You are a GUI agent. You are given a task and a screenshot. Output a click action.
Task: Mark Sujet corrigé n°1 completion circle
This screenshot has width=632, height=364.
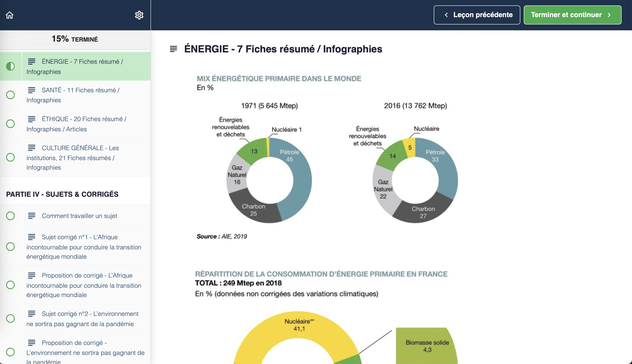click(10, 247)
